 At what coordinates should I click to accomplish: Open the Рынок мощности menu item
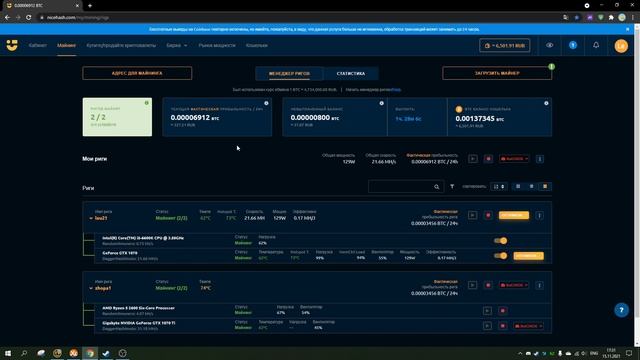coord(217,45)
